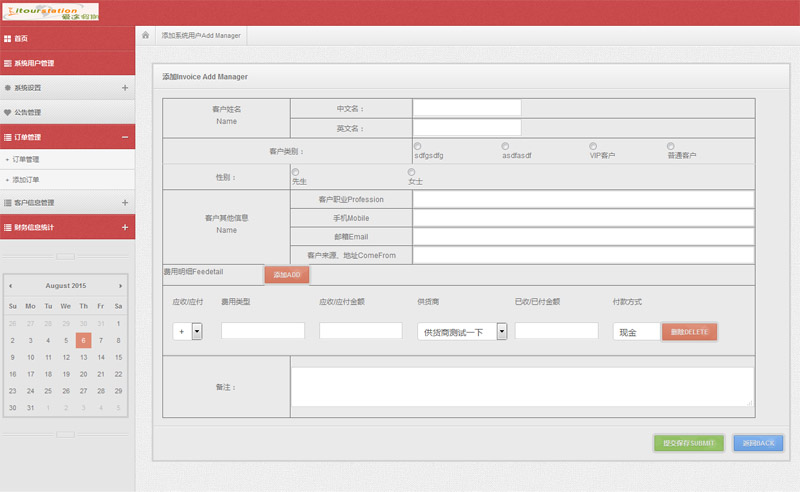The image size is (800, 492).
Task: Select August 17 in the calendar
Action: [x=30, y=374]
